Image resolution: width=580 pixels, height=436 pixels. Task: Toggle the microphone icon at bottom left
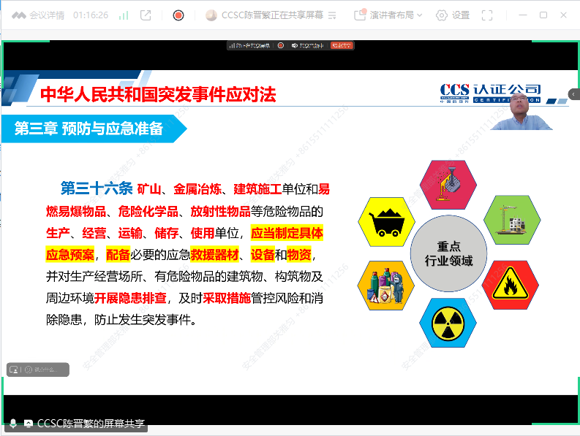13,423
